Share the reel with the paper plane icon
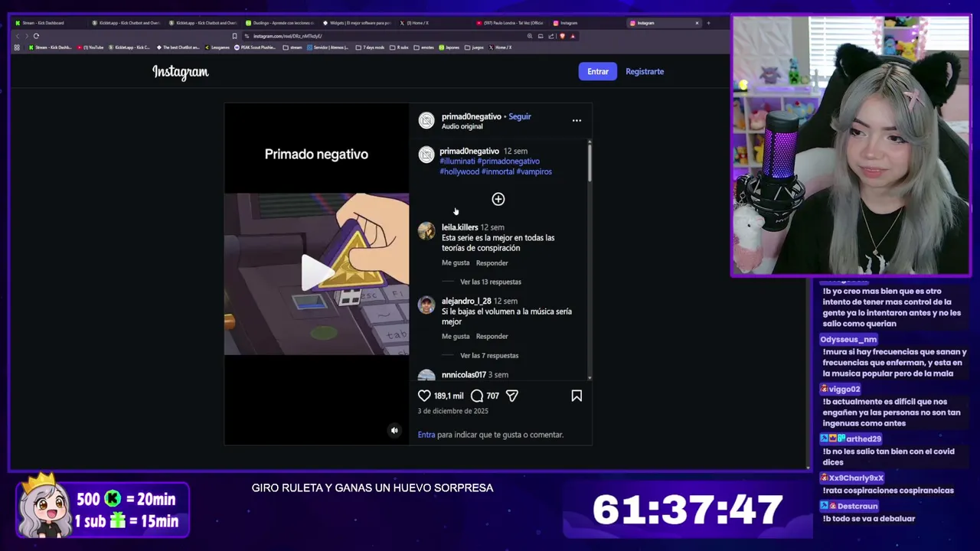 [x=512, y=396]
